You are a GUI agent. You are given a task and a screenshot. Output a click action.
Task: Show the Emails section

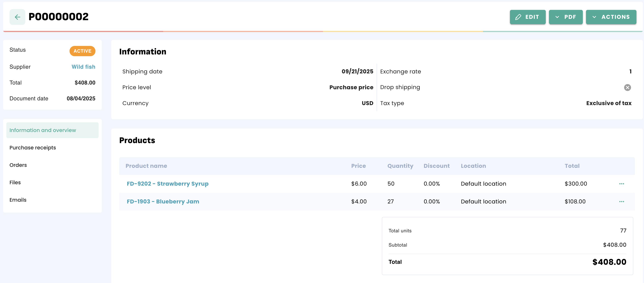point(18,200)
